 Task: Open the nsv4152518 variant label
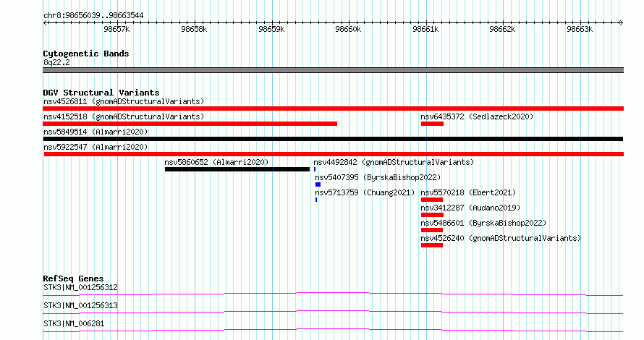point(124,116)
